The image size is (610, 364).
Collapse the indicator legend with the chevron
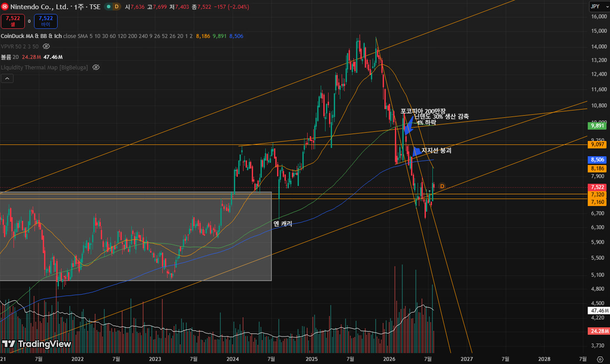tap(7, 79)
